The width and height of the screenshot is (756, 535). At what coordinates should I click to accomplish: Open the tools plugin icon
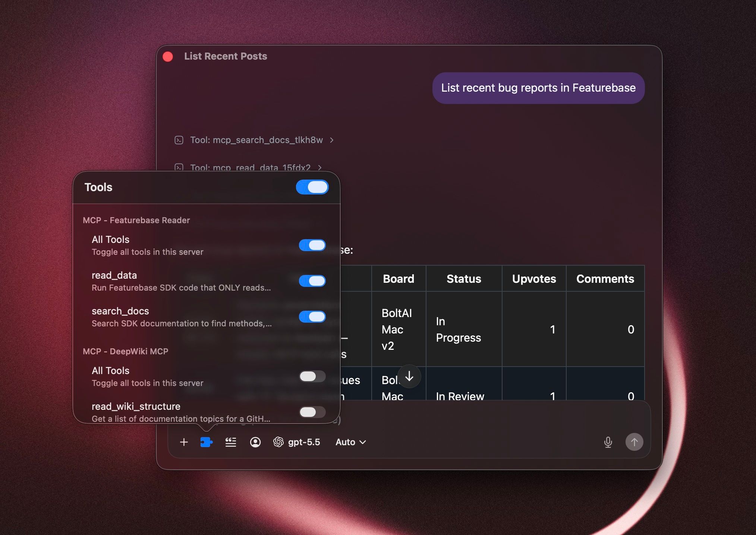(x=206, y=442)
